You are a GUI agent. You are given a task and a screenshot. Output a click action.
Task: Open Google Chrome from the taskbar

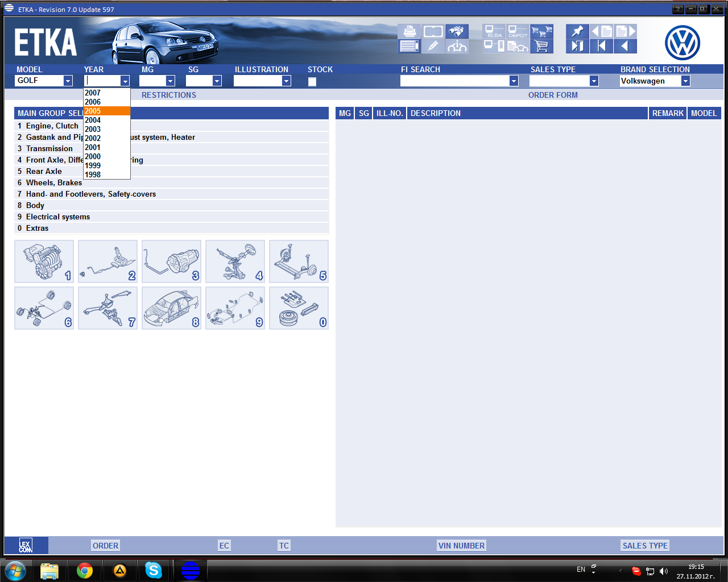tap(85, 570)
